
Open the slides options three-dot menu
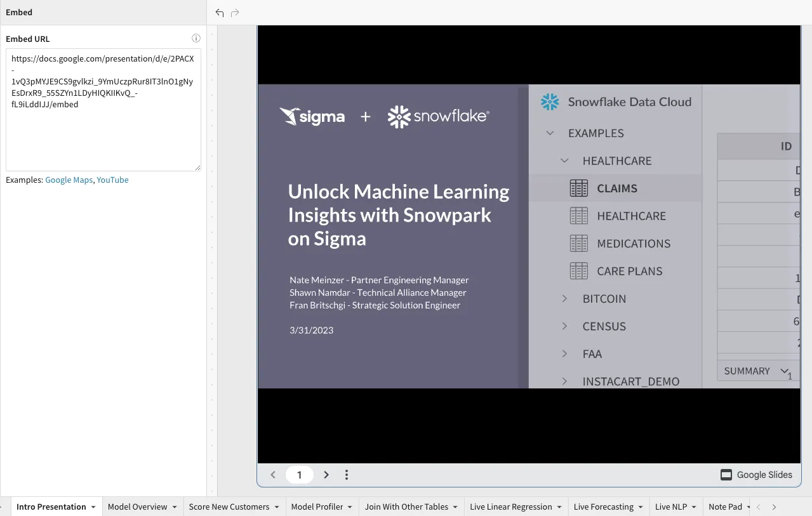(347, 475)
